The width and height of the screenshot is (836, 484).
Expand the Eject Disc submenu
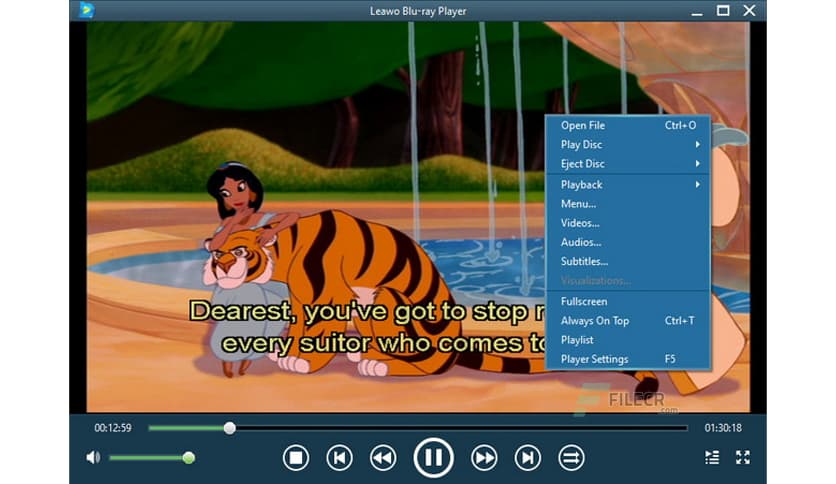pos(628,164)
